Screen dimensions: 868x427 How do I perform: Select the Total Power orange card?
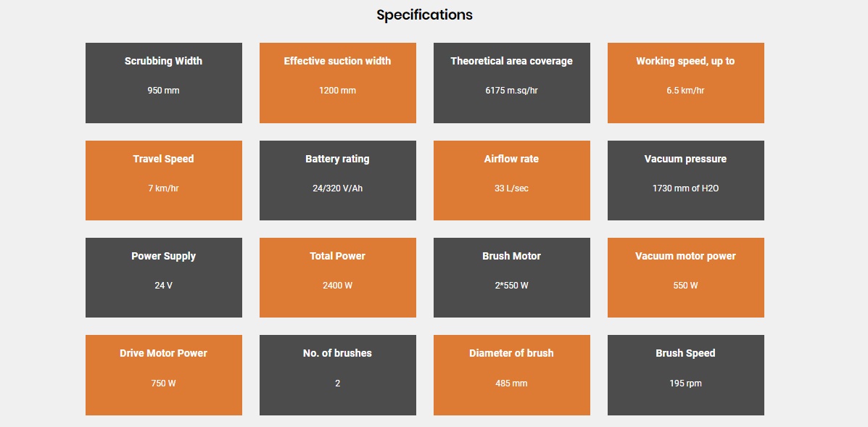337,278
